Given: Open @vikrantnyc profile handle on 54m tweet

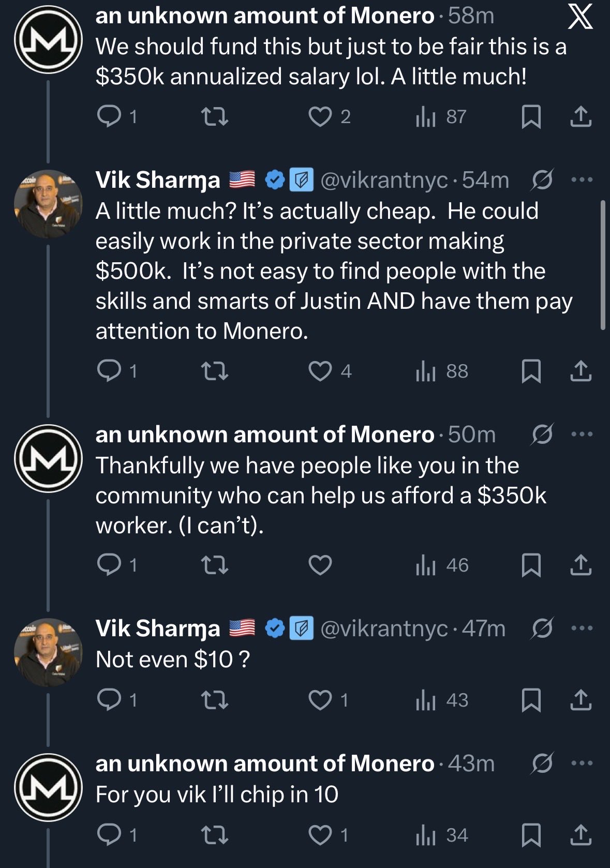Looking at the screenshot, I should click(x=384, y=180).
